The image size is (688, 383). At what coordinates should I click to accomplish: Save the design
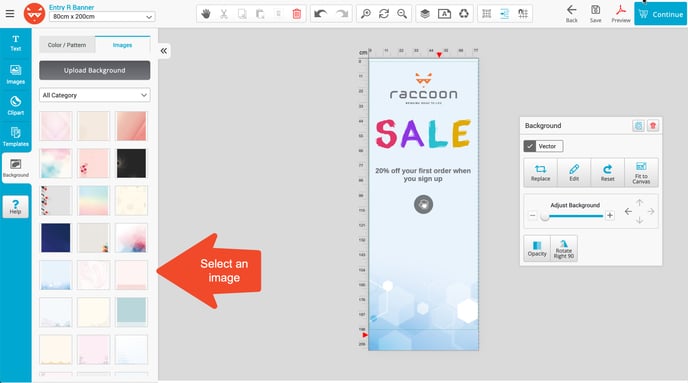point(595,14)
